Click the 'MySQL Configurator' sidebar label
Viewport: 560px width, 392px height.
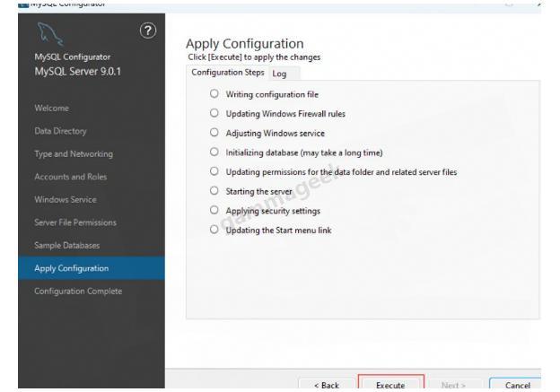pos(73,57)
